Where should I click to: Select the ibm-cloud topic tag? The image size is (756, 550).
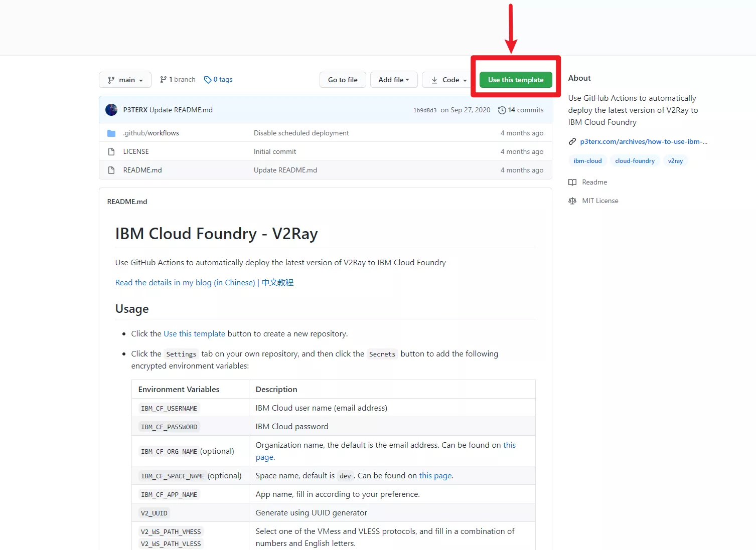coord(587,161)
